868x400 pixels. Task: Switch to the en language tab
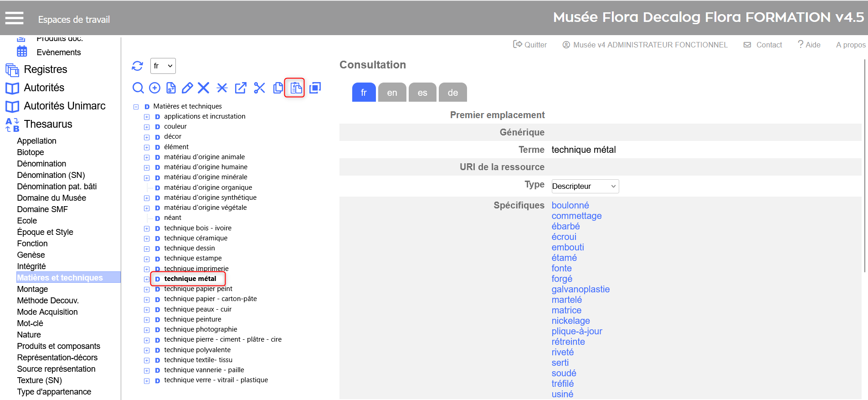click(392, 93)
